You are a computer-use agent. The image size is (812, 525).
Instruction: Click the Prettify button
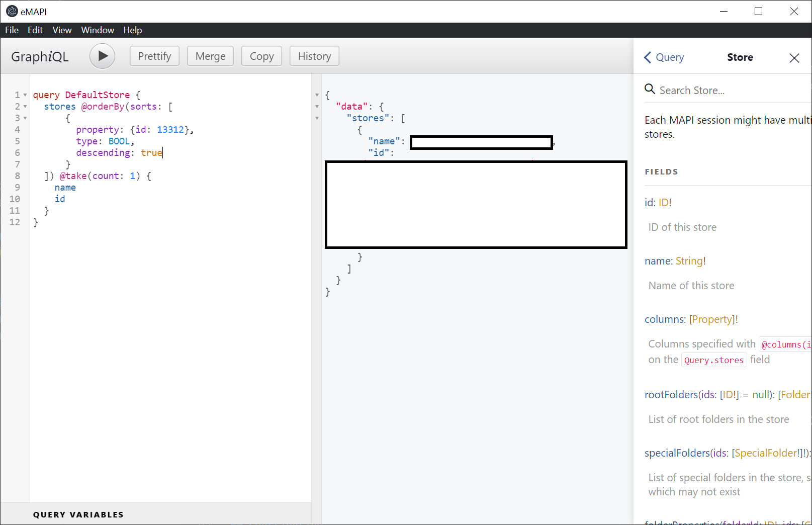154,56
